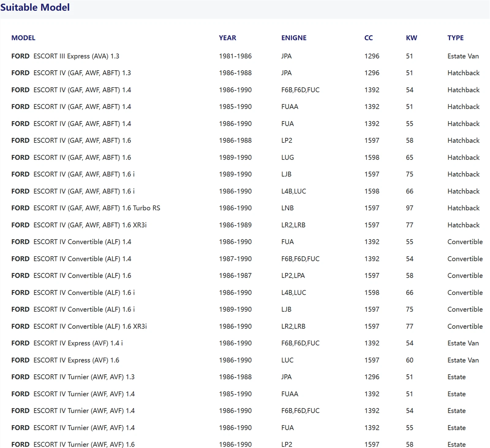Click 'Convertible' in the LP2,LPA row
This screenshot has width=490, height=448.
pos(465,276)
